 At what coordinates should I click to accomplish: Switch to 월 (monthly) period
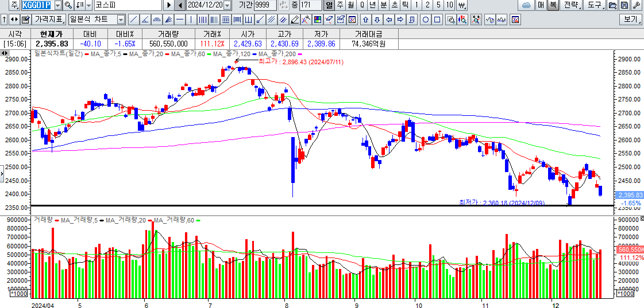tap(351, 5)
